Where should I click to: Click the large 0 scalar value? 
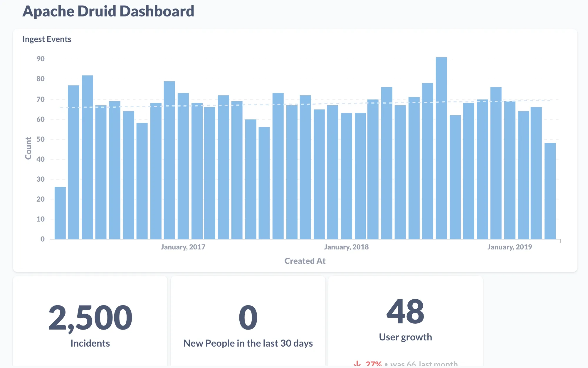(248, 318)
